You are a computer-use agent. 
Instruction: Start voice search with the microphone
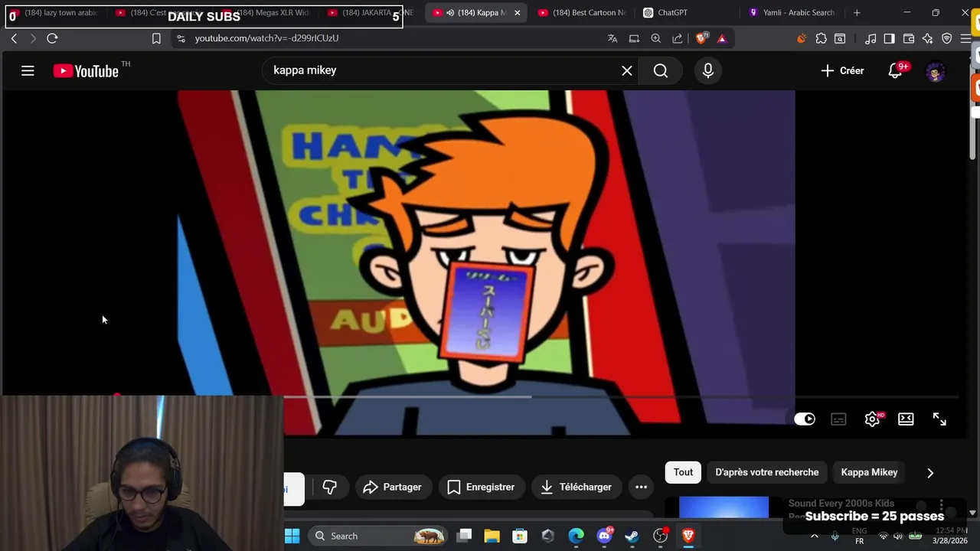[x=708, y=70]
